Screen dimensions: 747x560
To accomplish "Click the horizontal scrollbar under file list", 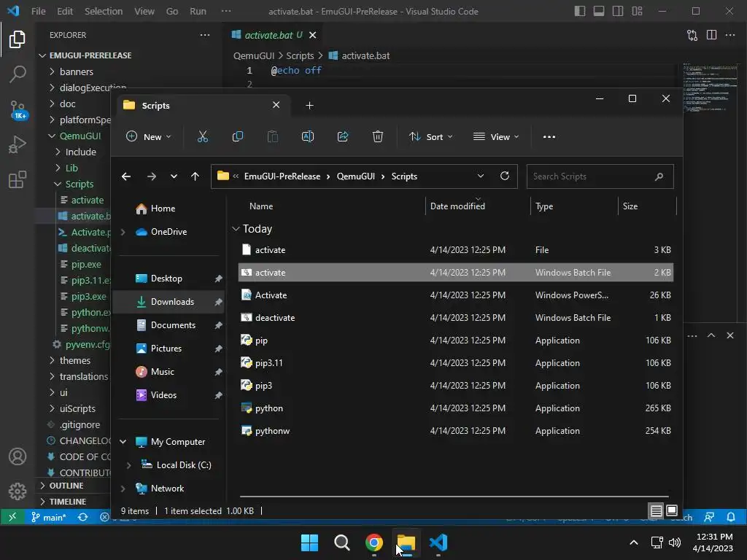I will [454, 497].
